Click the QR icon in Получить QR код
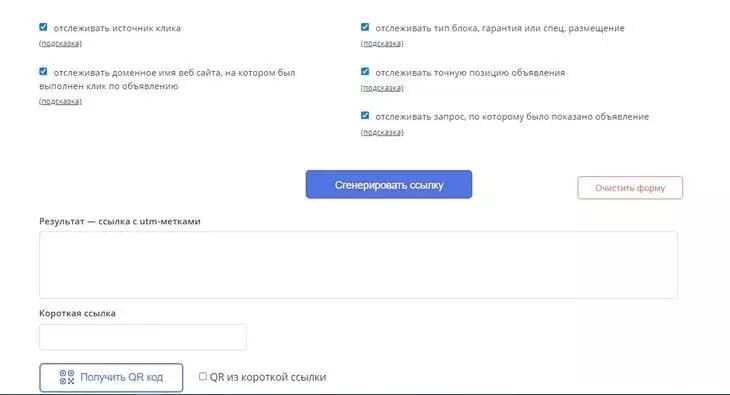Image resolution: width=730 pixels, height=395 pixels. click(x=67, y=377)
